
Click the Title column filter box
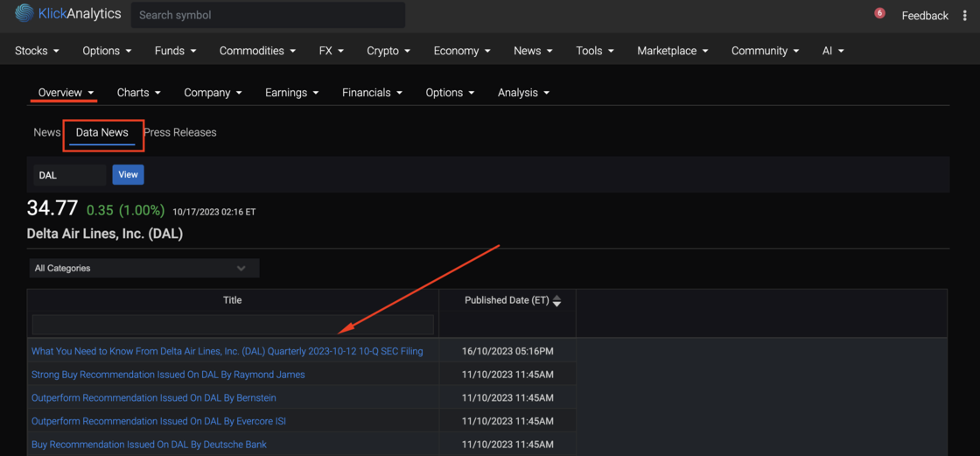click(x=233, y=324)
